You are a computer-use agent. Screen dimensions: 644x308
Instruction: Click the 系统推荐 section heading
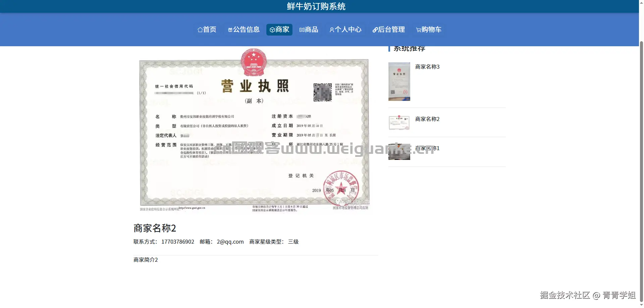pyautogui.click(x=409, y=49)
